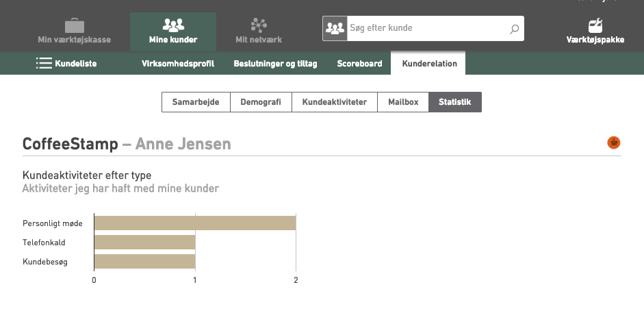Open the Værktøjspakke toolkit icon
This screenshot has height=309, width=644.
coord(595,25)
